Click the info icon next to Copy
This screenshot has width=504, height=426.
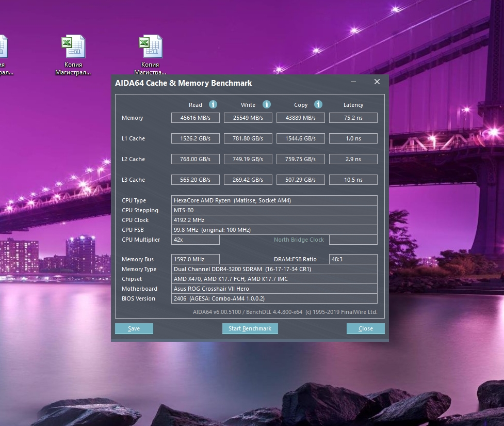click(x=318, y=104)
